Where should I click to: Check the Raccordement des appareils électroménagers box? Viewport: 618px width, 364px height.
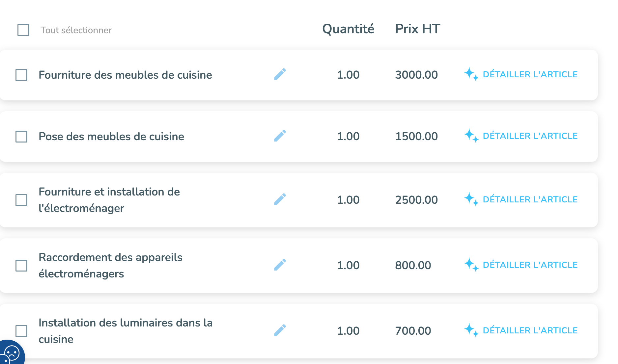[x=21, y=266]
